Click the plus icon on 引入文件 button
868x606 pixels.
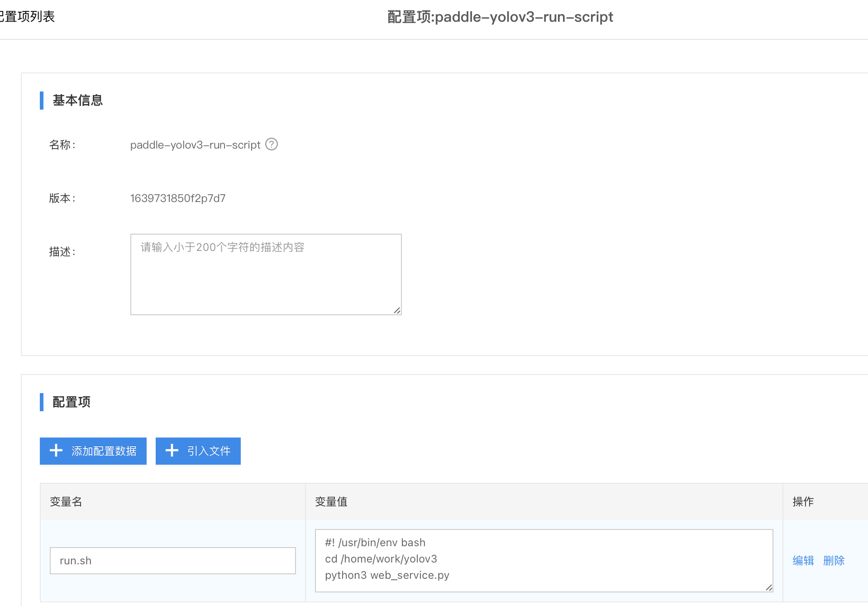coord(172,451)
